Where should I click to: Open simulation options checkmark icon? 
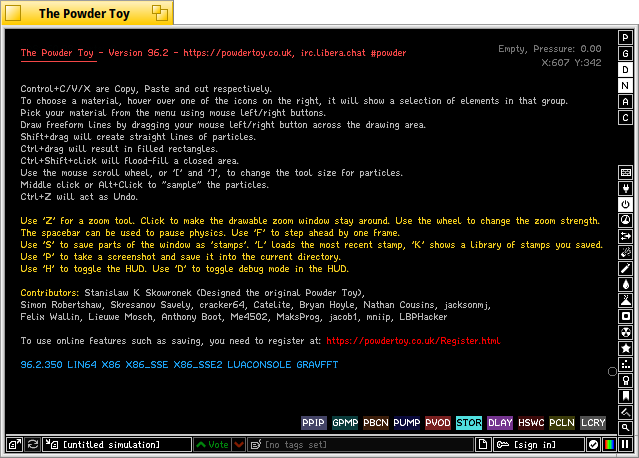coord(593,445)
